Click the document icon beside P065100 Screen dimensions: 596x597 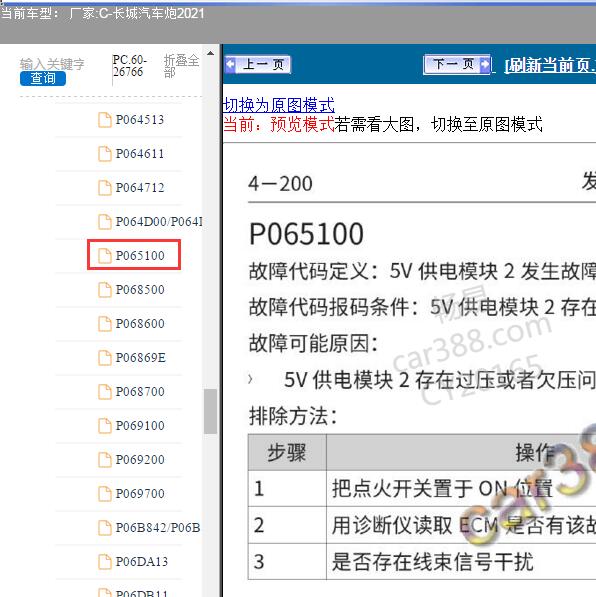tap(105, 256)
